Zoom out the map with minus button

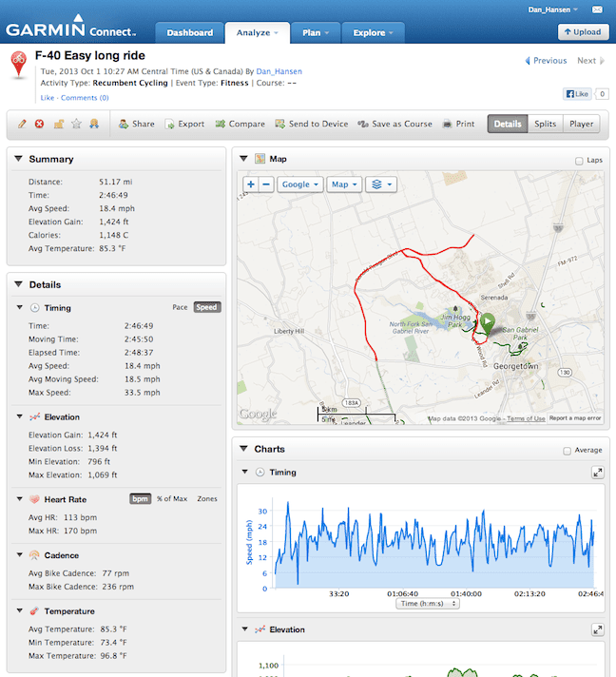tap(266, 184)
